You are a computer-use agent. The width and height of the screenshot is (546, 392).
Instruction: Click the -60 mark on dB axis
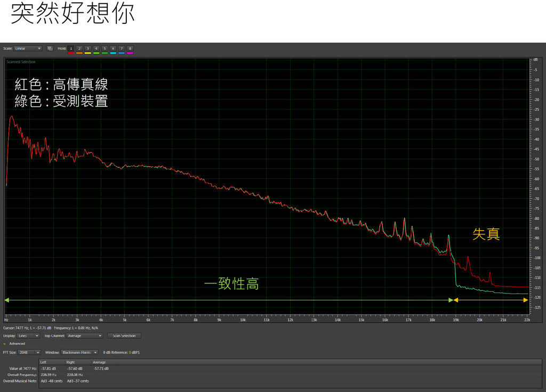536,179
